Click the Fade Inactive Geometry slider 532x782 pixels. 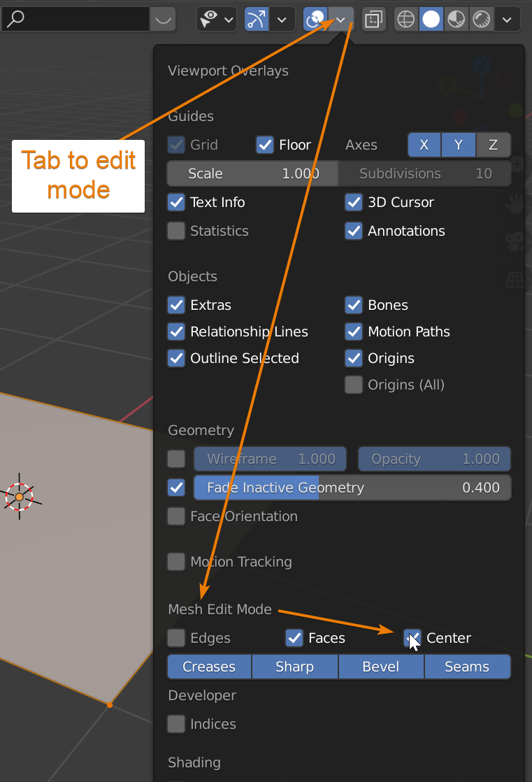352,488
